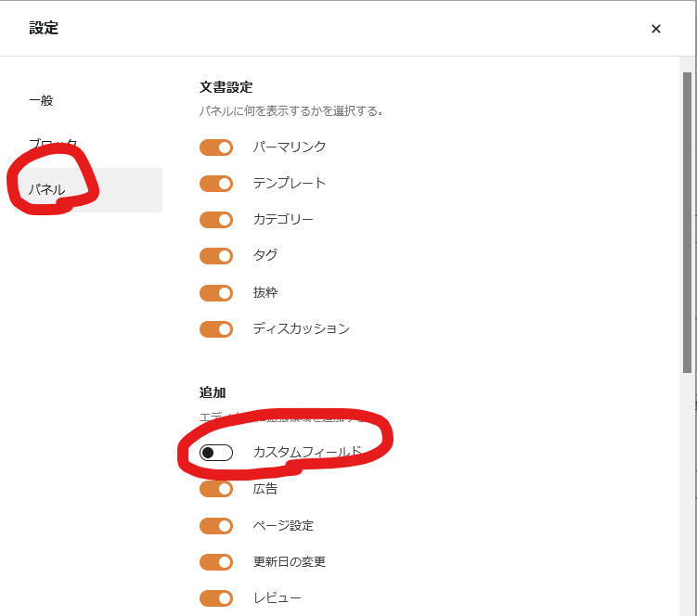Disable the 更新日の変更 toggle
This screenshot has height=616, width=697.
pyautogui.click(x=216, y=562)
